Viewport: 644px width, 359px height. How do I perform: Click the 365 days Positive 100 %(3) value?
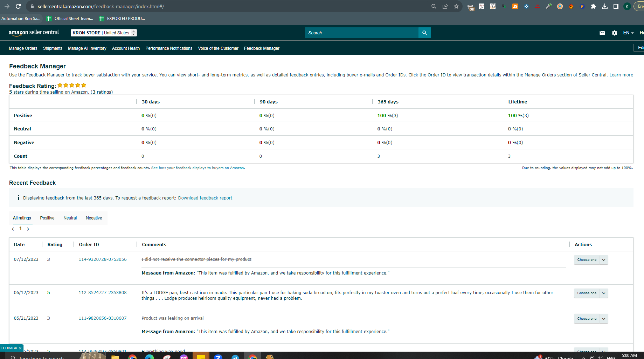point(388,116)
